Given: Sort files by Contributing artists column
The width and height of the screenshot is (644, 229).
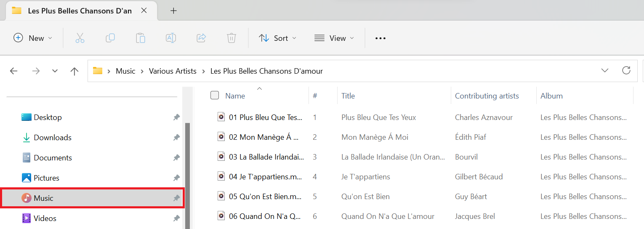Looking at the screenshot, I should pos(487,96).
